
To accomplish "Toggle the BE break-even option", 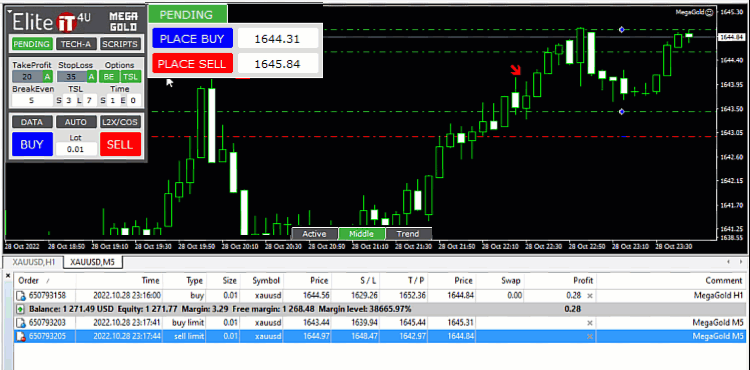I will pos(109,76).
